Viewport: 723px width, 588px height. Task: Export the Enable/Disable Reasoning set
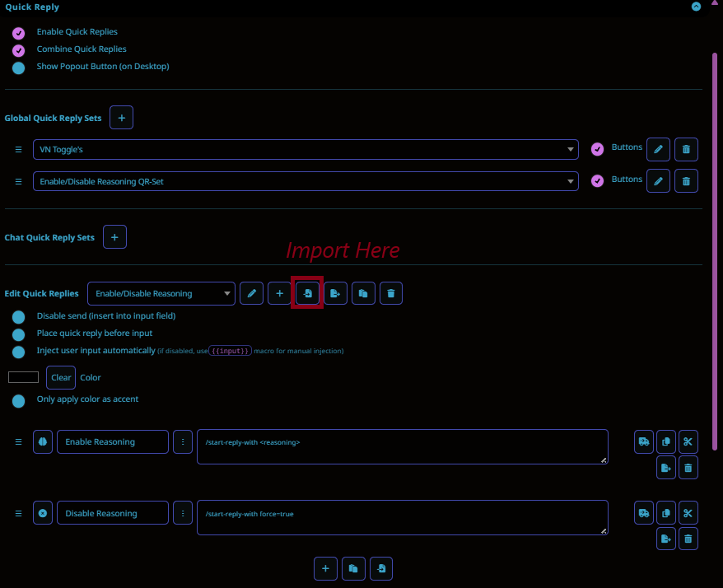pyautogui.click(x=335, y=293)
